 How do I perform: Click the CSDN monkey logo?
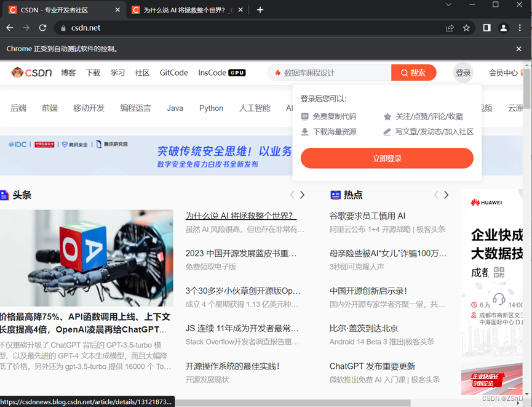click(x=31, y=73)
